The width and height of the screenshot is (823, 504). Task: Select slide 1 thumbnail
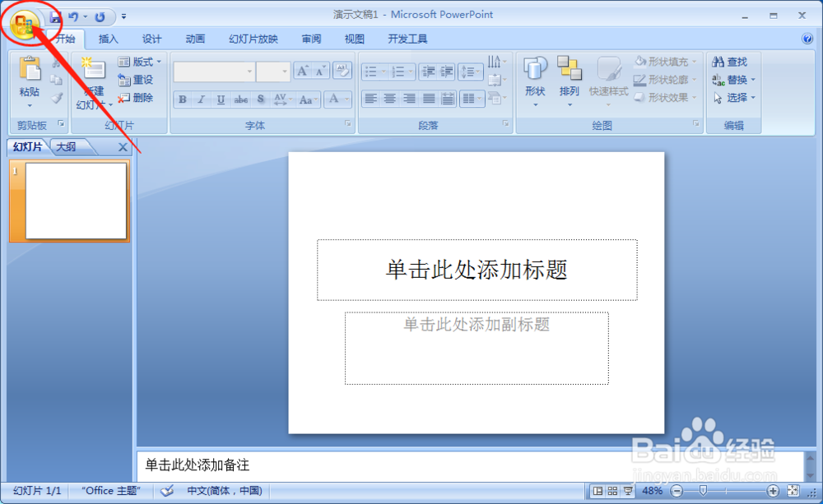76,201
